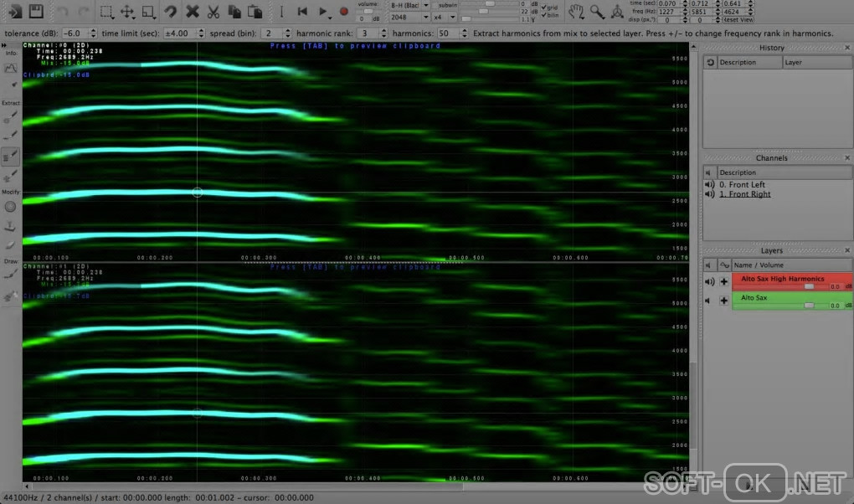Click the Save floppy disk icon

pyautogui.click(x=36, y=12)
